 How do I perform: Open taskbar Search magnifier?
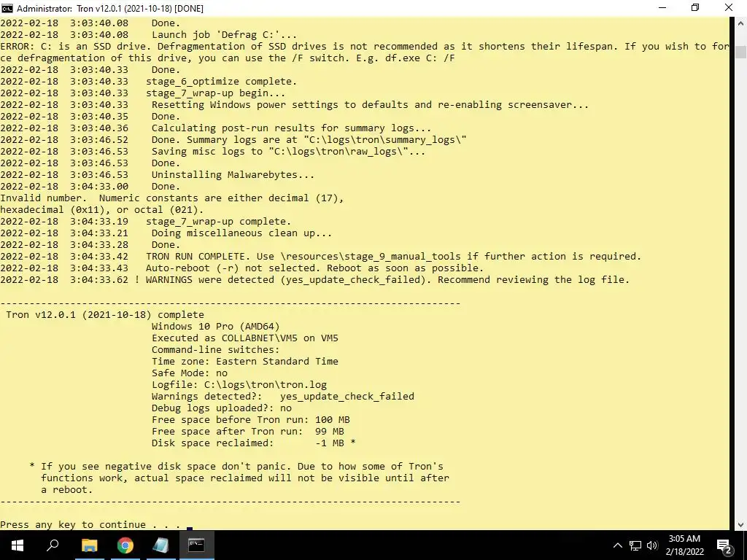tap(53, 545)
